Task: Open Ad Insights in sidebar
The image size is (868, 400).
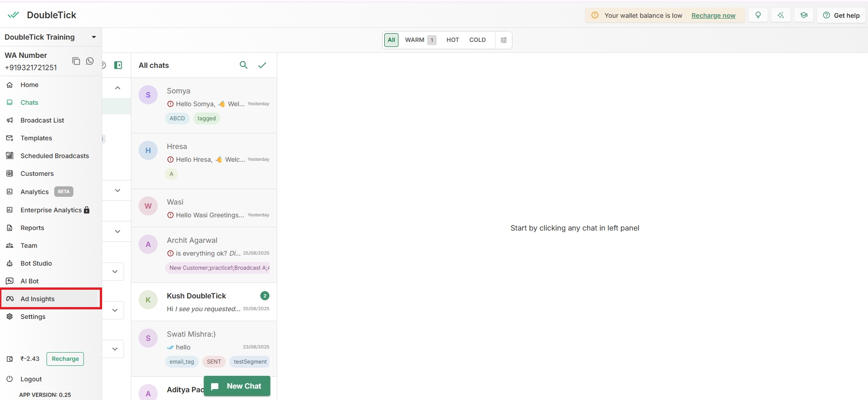Action: 37,299
